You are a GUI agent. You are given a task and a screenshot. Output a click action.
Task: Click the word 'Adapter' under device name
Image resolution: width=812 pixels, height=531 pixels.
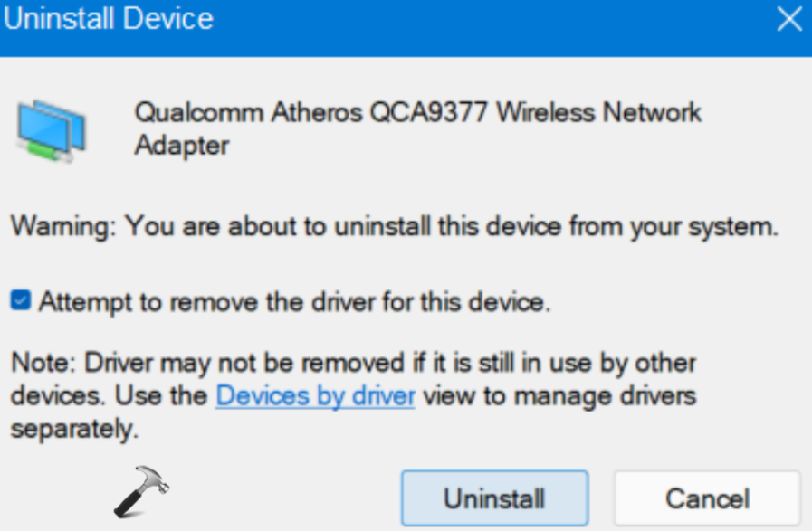(x=182, y=145)
